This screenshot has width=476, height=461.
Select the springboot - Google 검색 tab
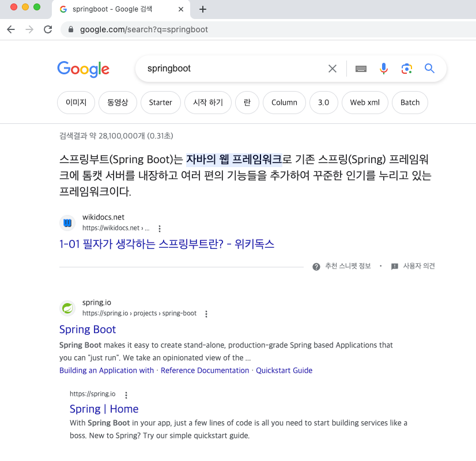point(121,9)
